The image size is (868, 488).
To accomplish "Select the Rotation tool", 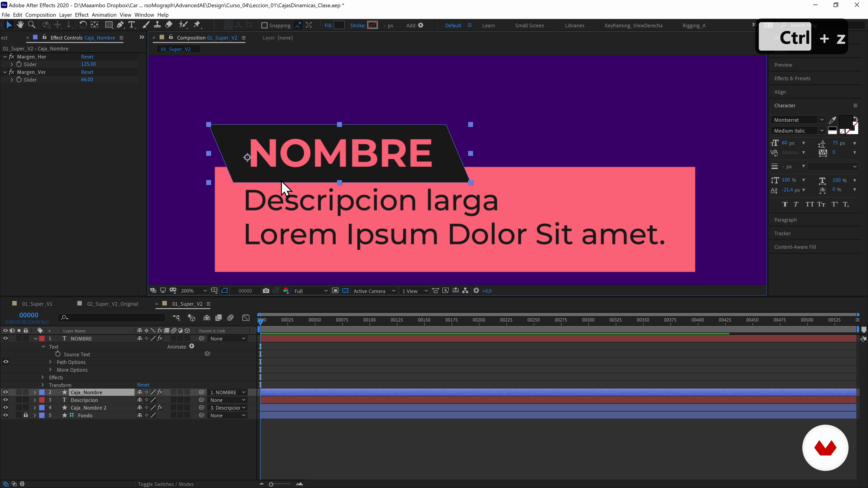I will click(x=83, y=25).
